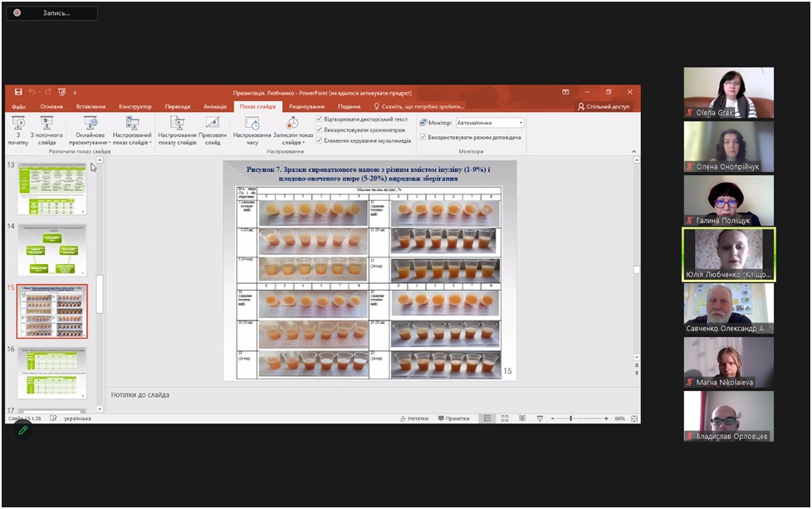Click the Redo icon in quick access toolbar
The width and height of the screenshot is (812, 509).
click(x=47, y=92)
